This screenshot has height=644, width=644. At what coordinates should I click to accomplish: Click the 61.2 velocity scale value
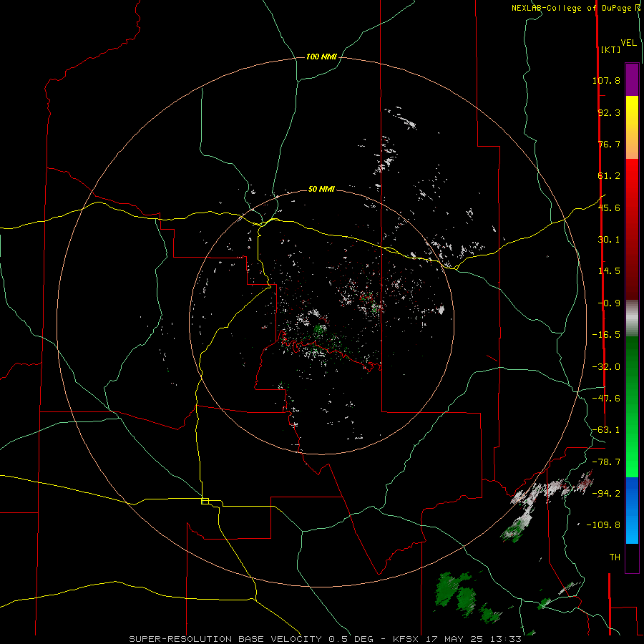pyautogui.click(x=609, y=176)
